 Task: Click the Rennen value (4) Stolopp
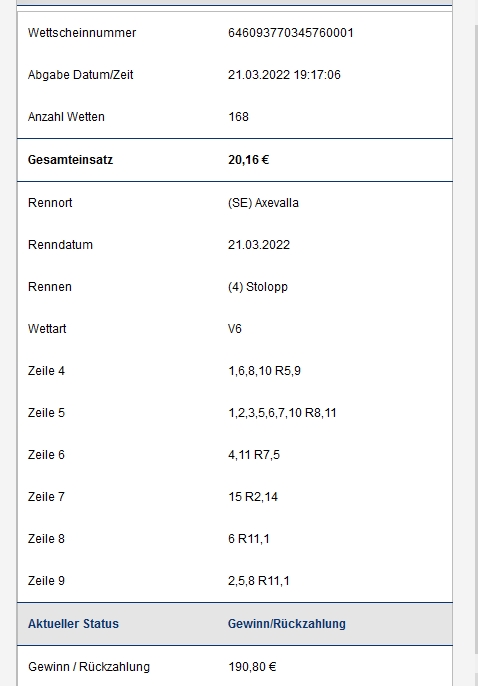(x=258, y=287)
